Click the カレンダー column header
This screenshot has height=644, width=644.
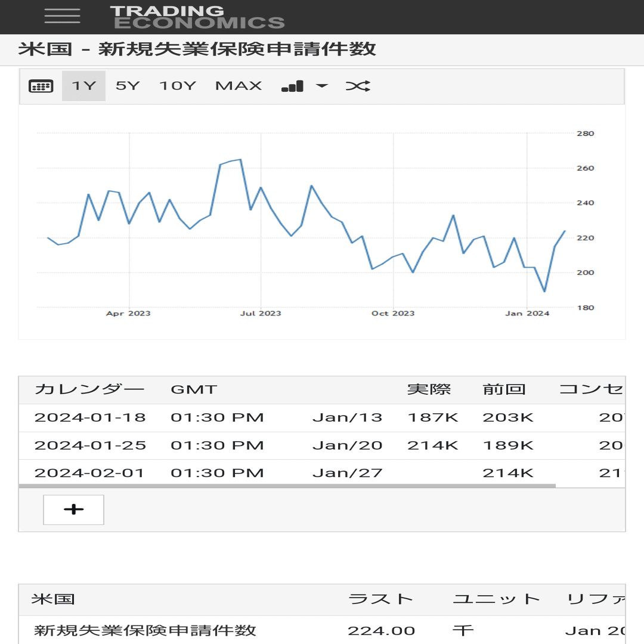click(89, 389)
